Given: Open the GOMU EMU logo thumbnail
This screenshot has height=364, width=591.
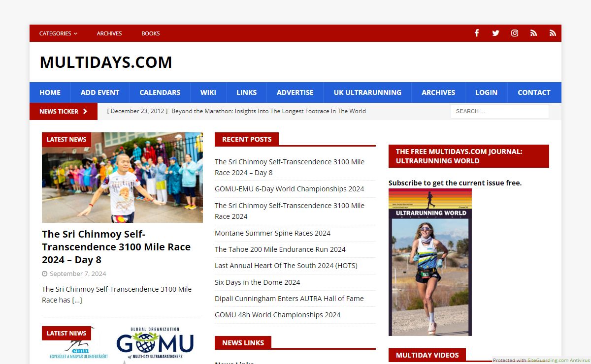Looking at the screenshot, I should 122,345.
